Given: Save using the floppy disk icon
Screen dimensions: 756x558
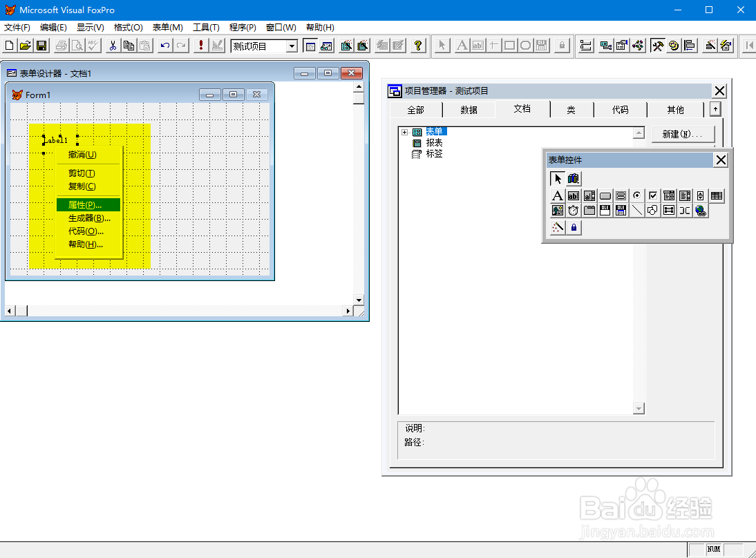Looking at the screenshot, I should (42, 46).
